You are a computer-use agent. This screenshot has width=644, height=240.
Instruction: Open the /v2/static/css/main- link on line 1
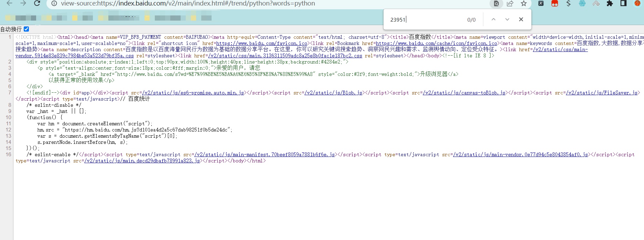coord(560,50)
